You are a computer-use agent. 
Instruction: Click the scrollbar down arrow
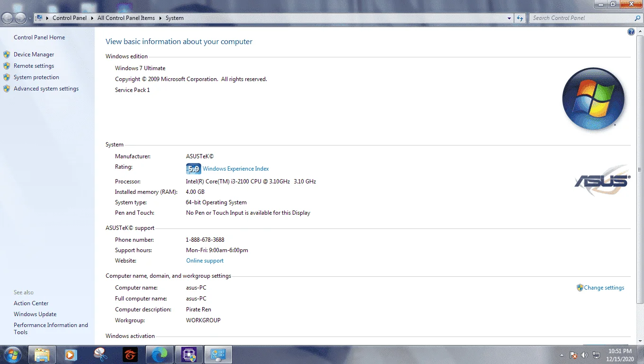pos(640,341)
